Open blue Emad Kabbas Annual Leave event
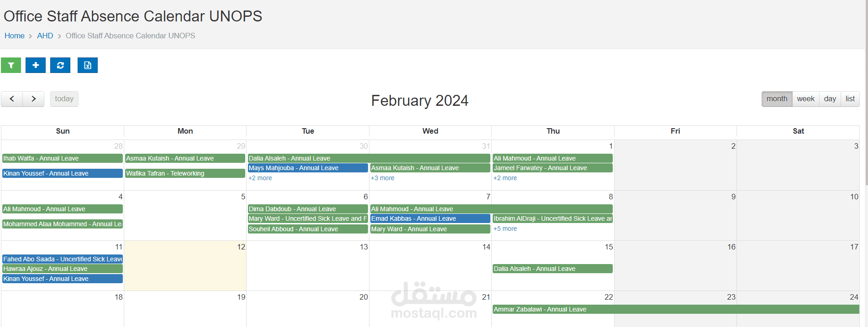Viewport: 868px width, 327px height. (x=430, y=219)
